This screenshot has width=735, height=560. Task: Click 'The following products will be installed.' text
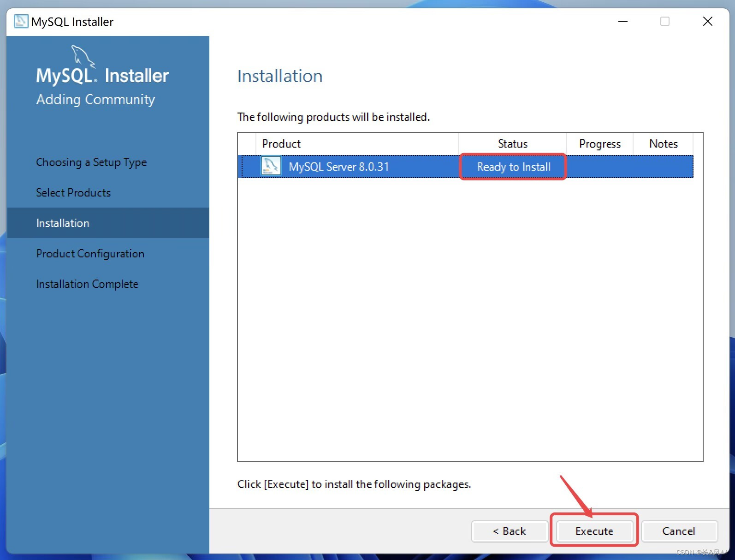(x=333, y=117)
